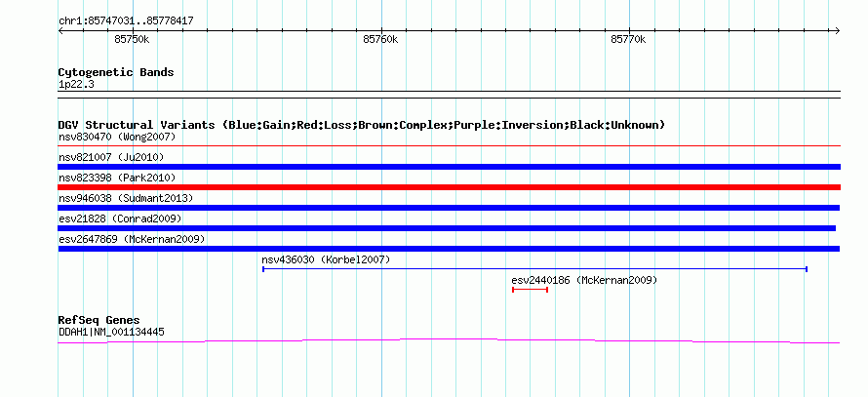Select the blue esv21828 gain bar
Screen dimensions: 868x397
(447, 228)
